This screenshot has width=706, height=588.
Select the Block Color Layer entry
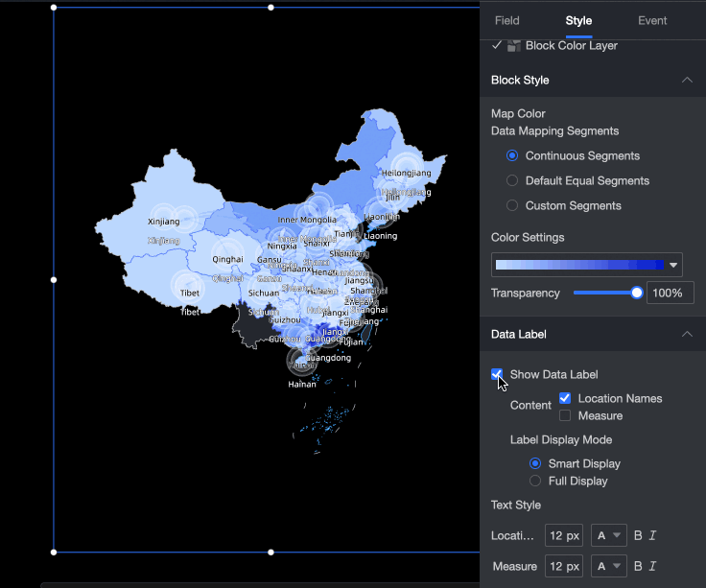click(572, 45)
